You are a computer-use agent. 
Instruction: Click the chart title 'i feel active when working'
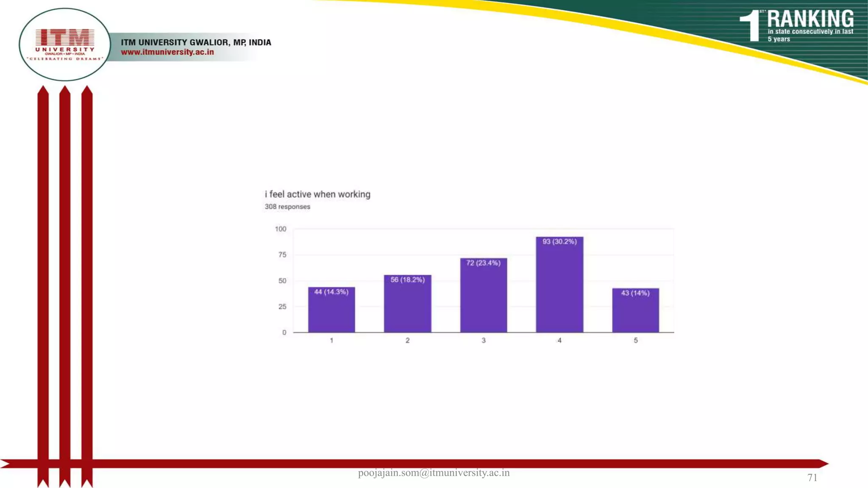click(x=317, y=194)
